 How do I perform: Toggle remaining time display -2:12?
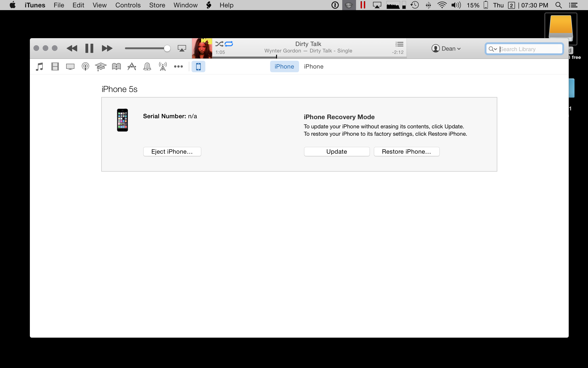398,52
